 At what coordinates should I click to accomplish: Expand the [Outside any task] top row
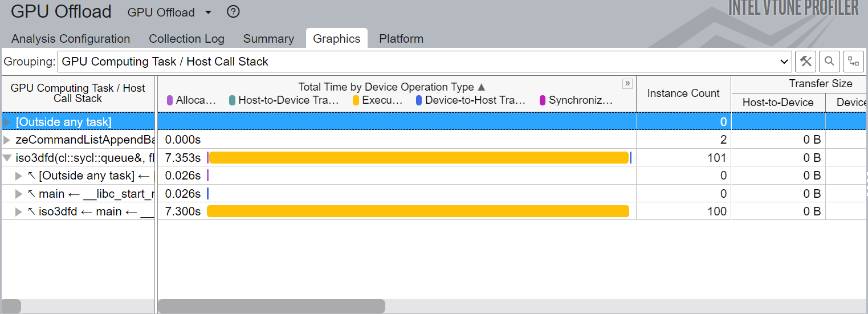pyautogui.click(x=7, y=122)
